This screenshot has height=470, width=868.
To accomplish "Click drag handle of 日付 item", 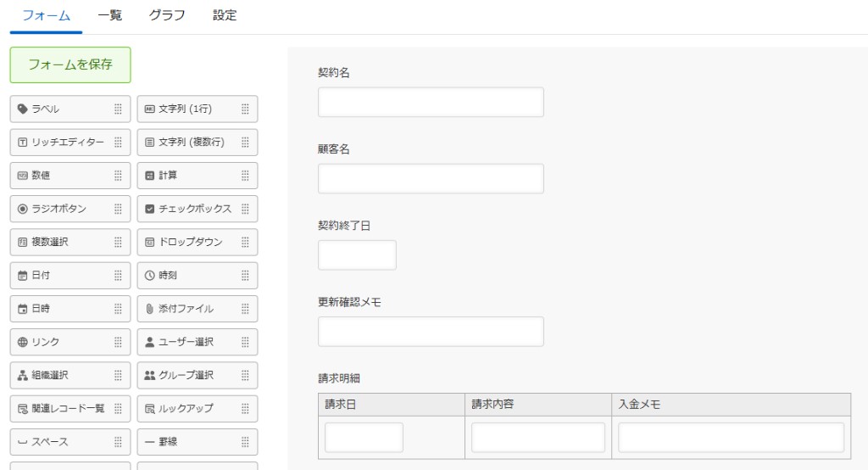I will click(118, 276).
